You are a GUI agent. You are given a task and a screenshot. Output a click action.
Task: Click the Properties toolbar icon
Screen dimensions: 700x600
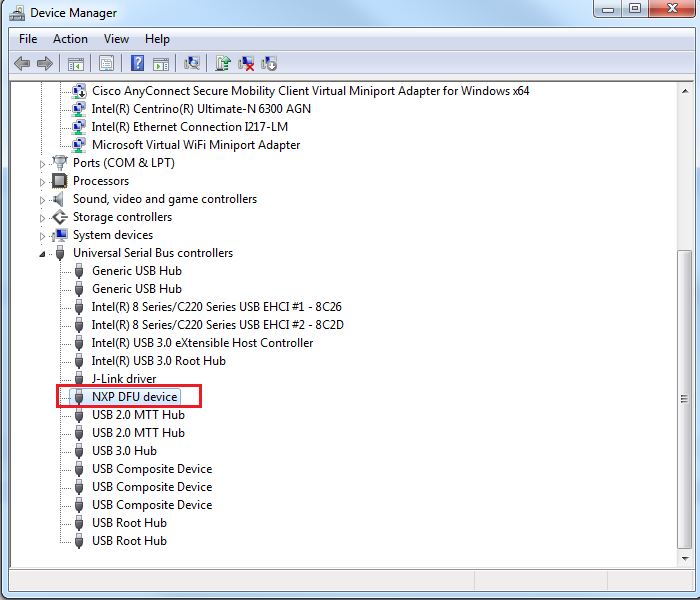[106, 63]
